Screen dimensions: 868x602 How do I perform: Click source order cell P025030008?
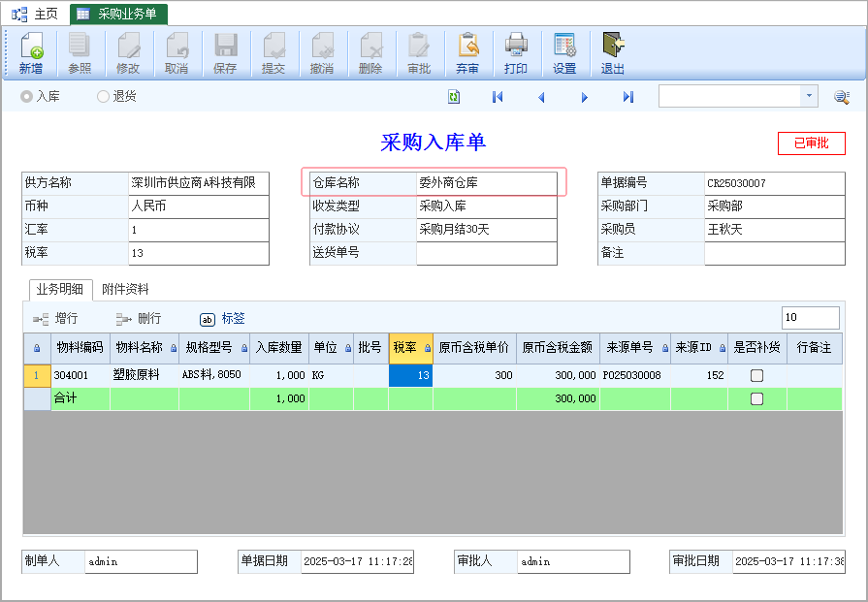click(x=635, y=376)
